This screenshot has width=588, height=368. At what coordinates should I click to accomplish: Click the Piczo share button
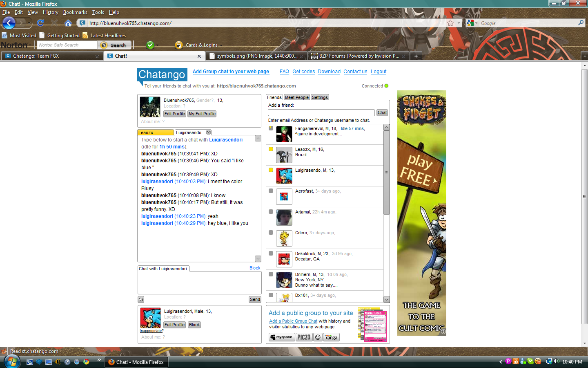tap(304, 337)
